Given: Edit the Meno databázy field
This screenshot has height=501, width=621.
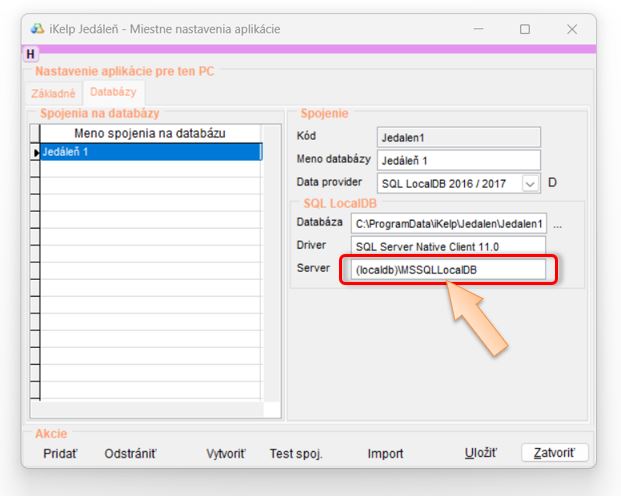Looking at the screenshot, I should click(x=458, y=160).
